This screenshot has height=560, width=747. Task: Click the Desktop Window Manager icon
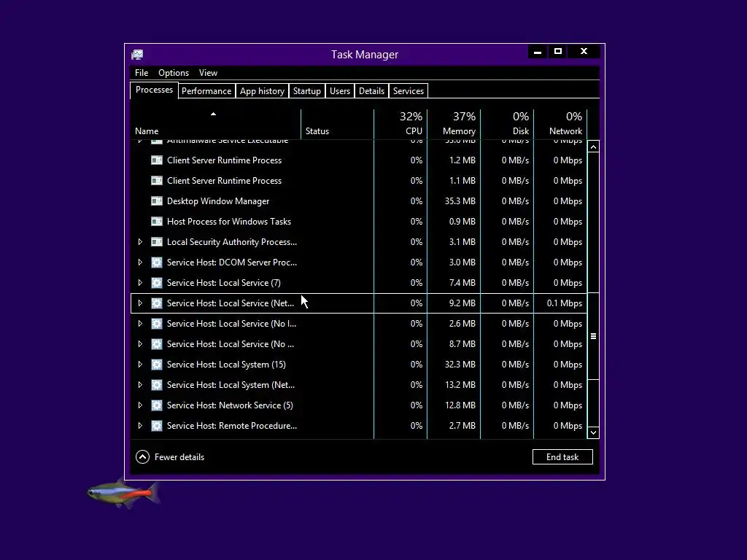(157, 201)
